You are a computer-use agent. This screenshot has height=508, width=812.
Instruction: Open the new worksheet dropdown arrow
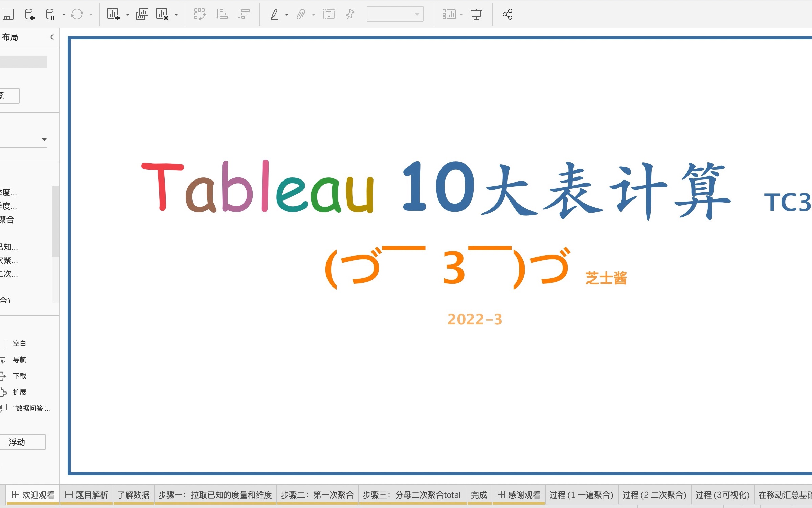point(127,14)
